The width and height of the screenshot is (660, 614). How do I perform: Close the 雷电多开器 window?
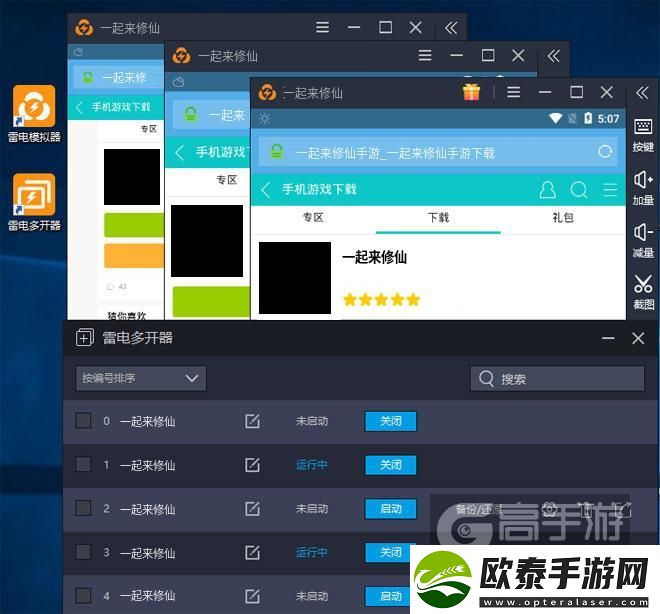[638, 338]
